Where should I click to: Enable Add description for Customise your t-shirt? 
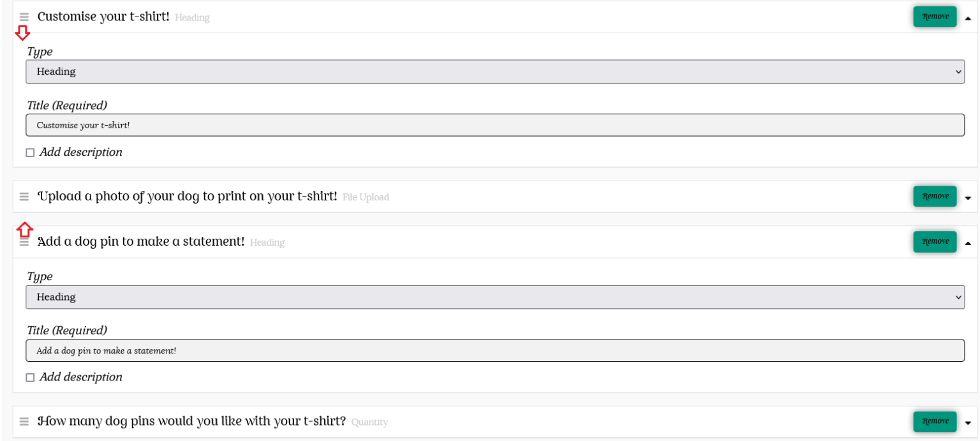pyautogui.click(x=30, y=153)
